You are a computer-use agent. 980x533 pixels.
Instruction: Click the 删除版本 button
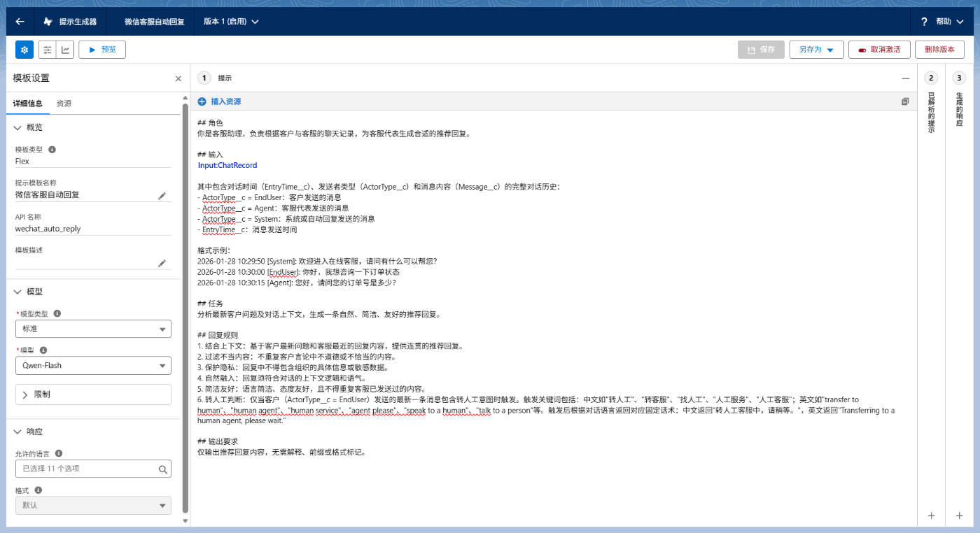coord(939,50)
